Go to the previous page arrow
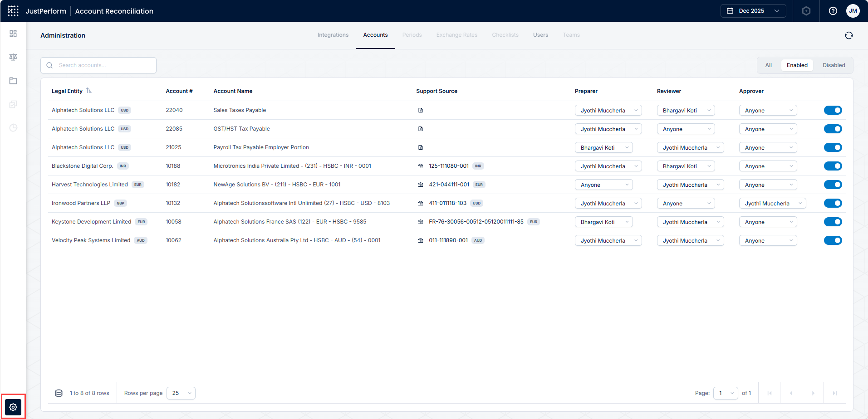 (x=791, y=393)
